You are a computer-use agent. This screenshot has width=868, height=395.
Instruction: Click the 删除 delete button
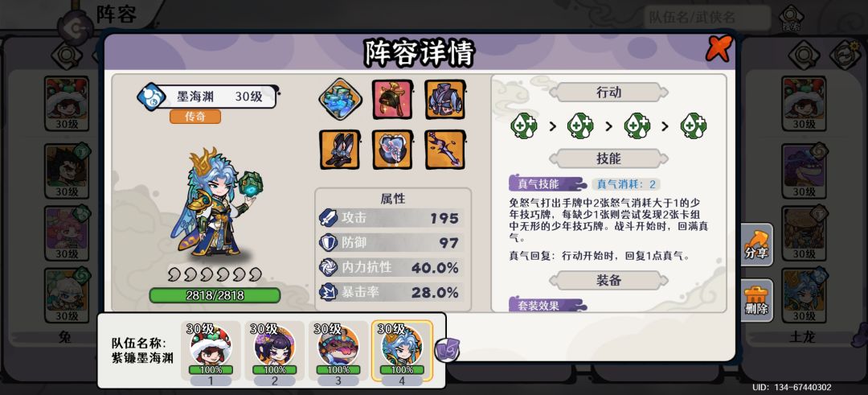(x=756, y=301)
